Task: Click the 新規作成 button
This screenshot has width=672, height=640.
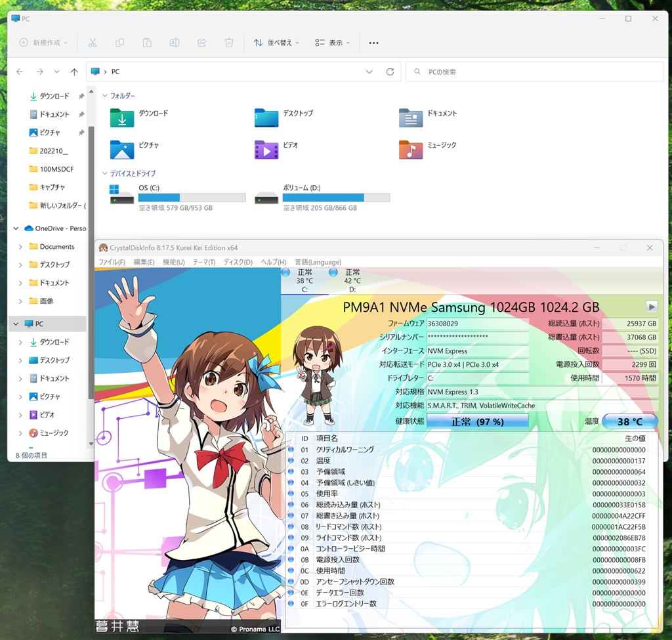Action: point(44,43)
